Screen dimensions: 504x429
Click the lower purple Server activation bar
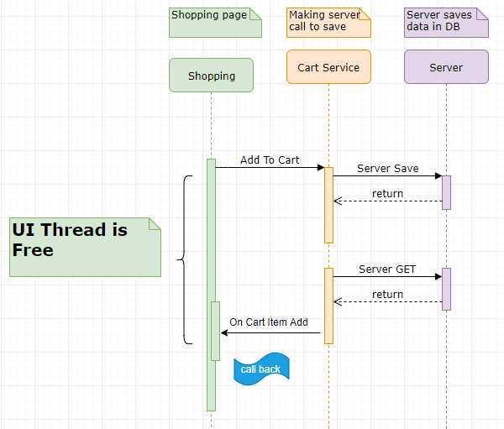pyautogui.click(x=446, y=289)
